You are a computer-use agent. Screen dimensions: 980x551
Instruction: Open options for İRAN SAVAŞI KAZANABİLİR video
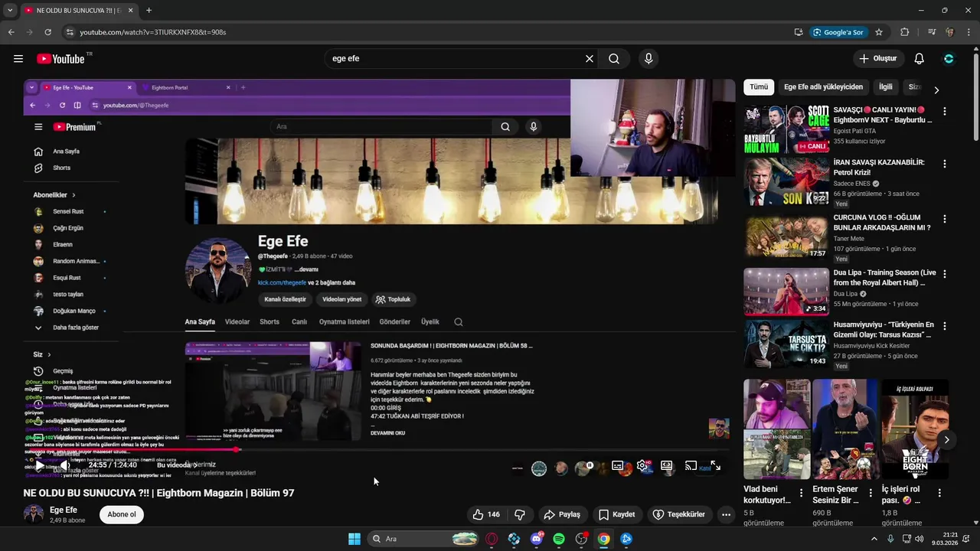tap(944, 164)
